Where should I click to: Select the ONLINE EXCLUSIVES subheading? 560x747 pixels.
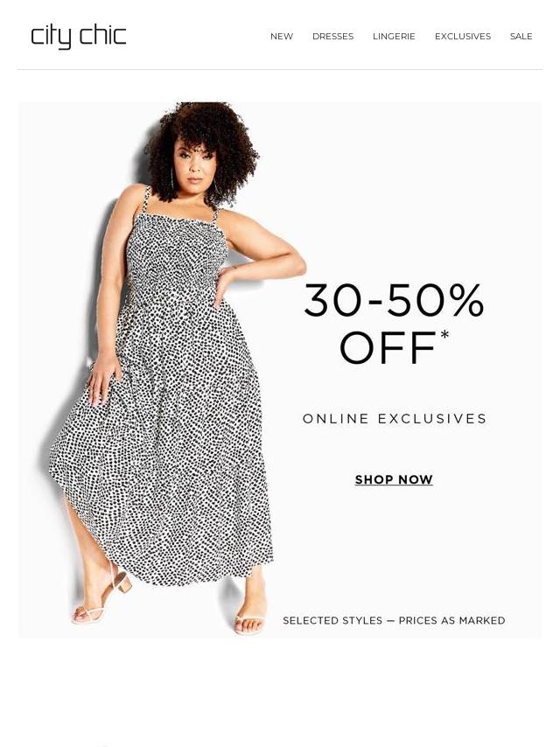click(x=395, y=419)
